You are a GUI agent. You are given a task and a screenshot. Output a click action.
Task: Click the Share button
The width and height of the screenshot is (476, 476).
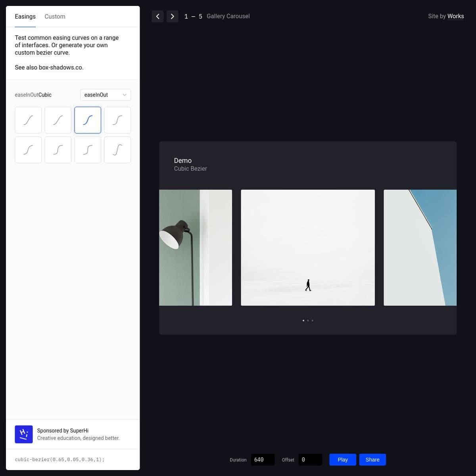tap(372, 460)
